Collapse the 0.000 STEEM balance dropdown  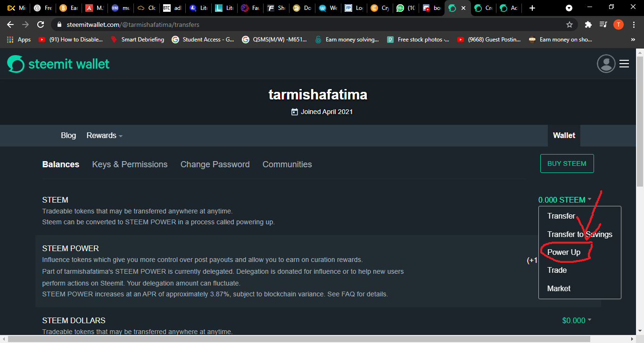point(565,200)
